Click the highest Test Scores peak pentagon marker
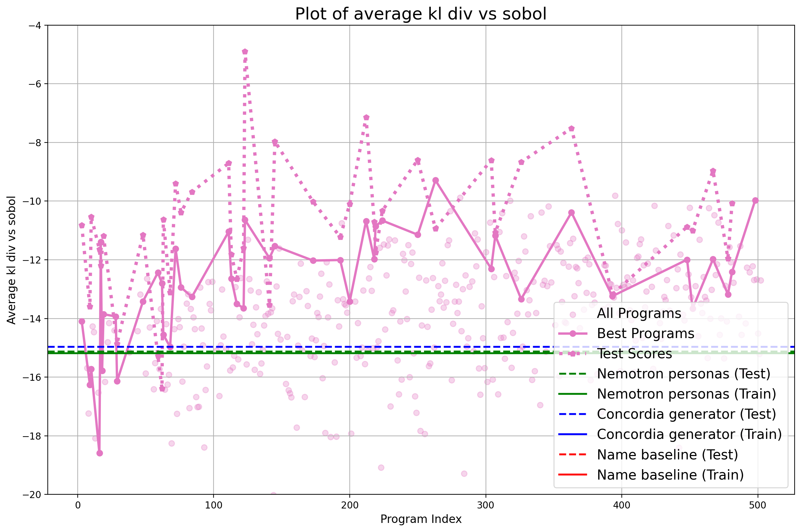Viewport: 801px width, 532px height. tap(245, 51)
